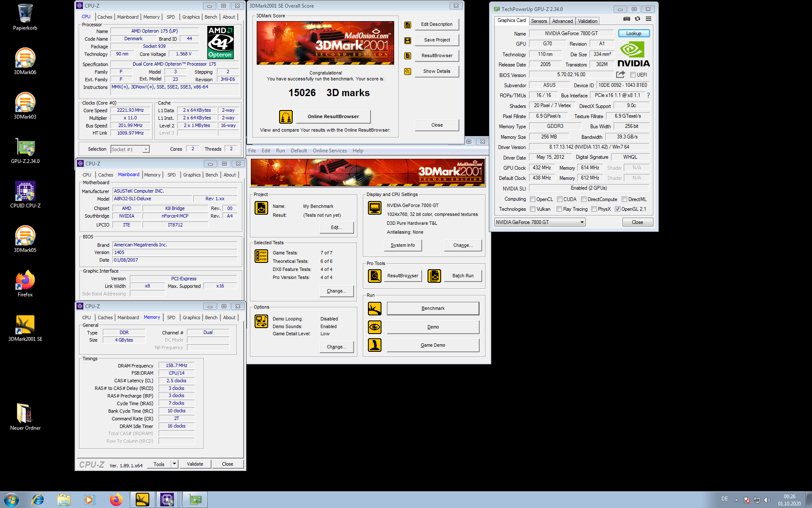Click the Validate button in CPU-Z
812x508 pixels.
pos(195,464)
